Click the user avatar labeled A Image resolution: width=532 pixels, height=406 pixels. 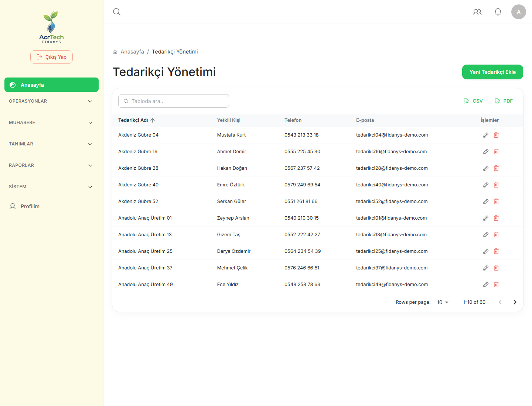[x=519, y=12]
